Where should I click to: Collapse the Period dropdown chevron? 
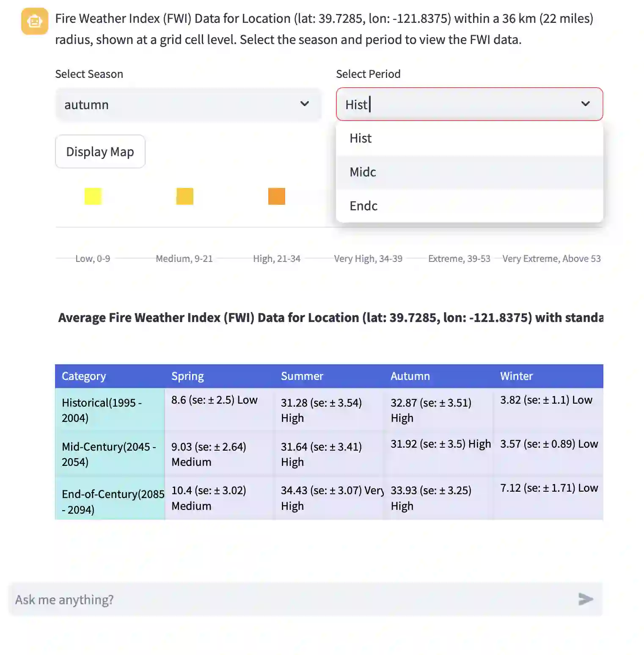point(586,104)
